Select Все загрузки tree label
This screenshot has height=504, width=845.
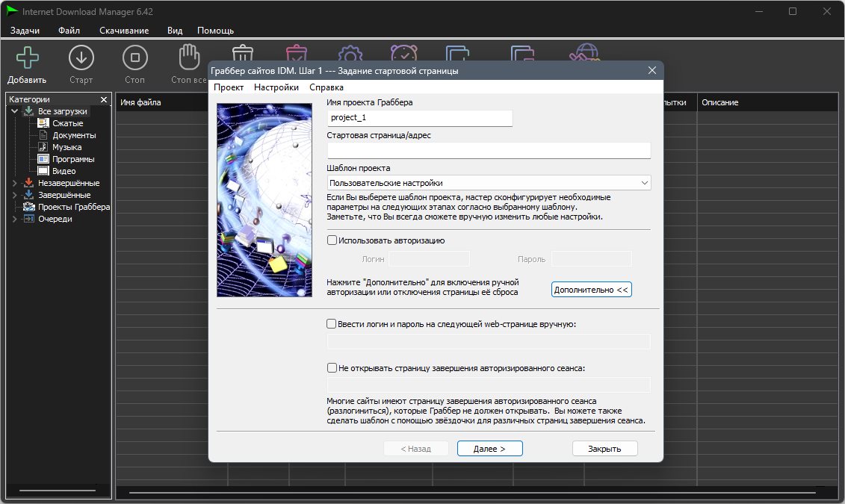[63, 111]
